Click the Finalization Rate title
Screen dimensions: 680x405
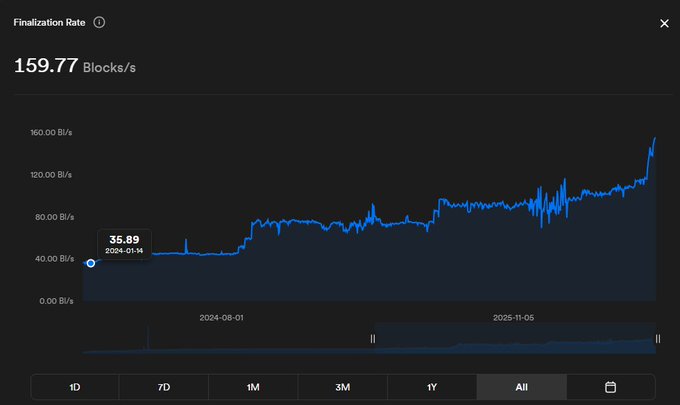[49, 22]
